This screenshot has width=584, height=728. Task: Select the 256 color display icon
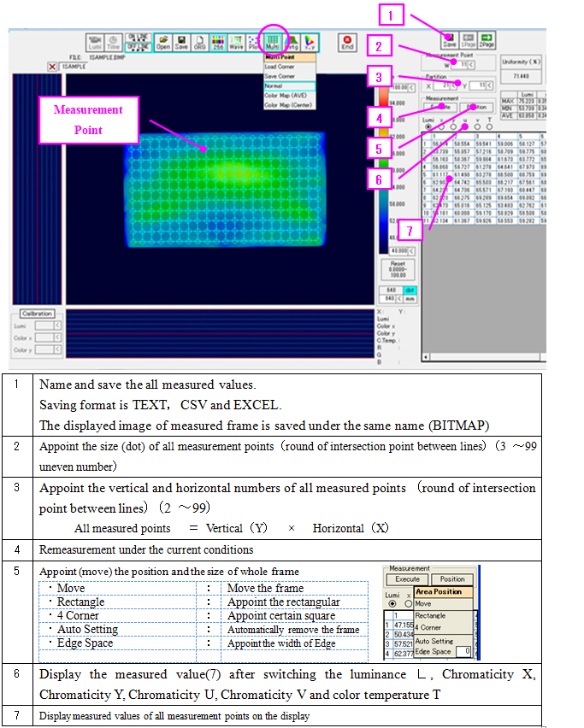[x=218, y=42]
